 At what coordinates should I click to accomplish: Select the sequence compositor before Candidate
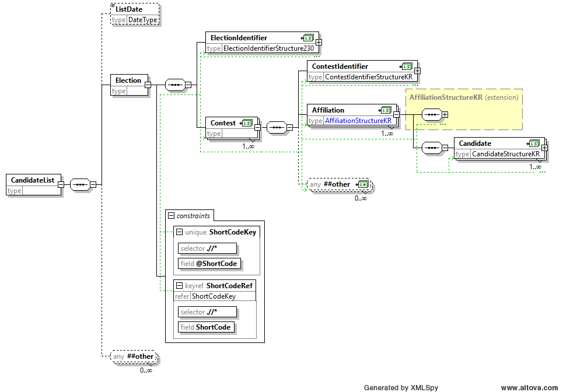click(432, 148)
